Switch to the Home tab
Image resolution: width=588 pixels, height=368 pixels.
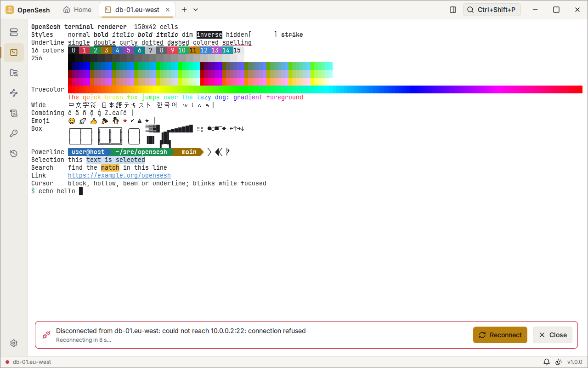[x=77, y=10]
